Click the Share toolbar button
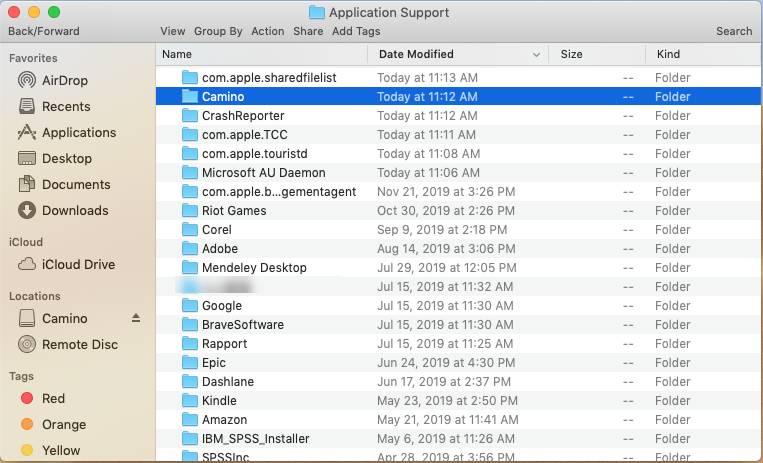The image size is (763, 463). point(308,31)
